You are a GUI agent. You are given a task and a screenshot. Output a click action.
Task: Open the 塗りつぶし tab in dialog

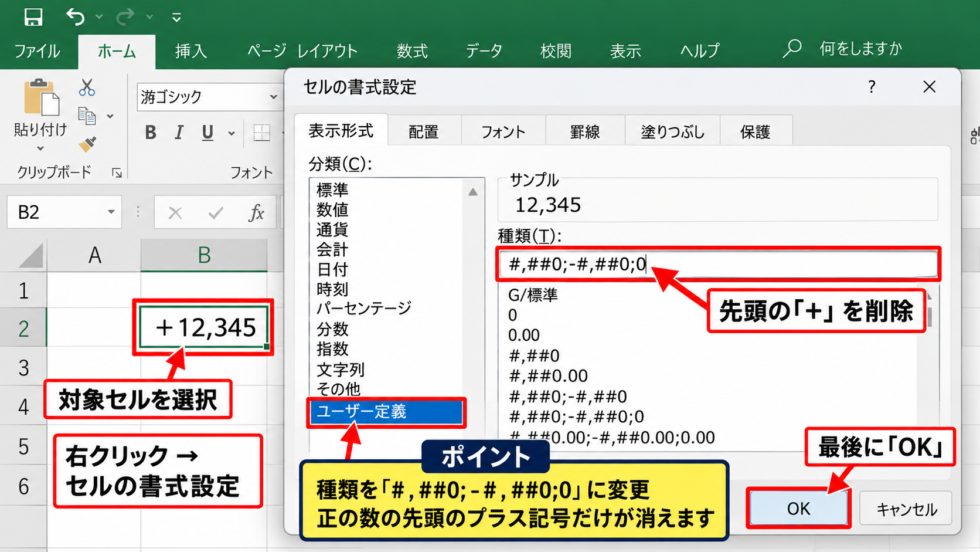click(672, 131)
